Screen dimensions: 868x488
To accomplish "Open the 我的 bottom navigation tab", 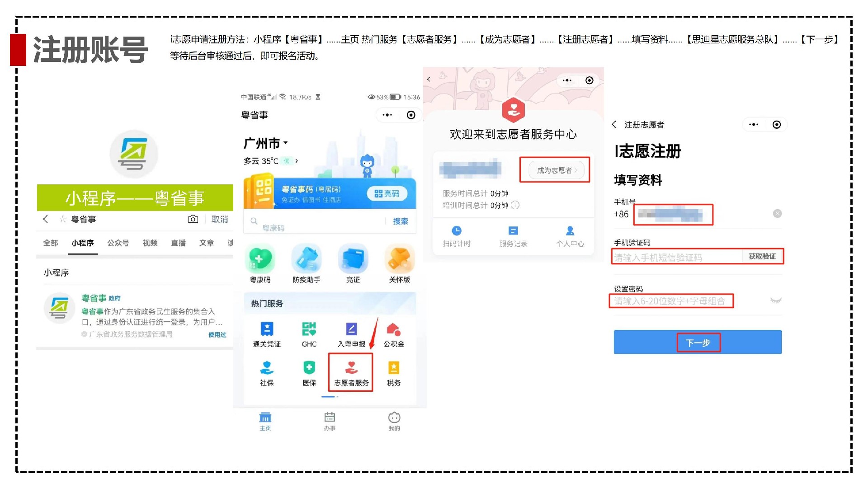I will coord(395,421).
